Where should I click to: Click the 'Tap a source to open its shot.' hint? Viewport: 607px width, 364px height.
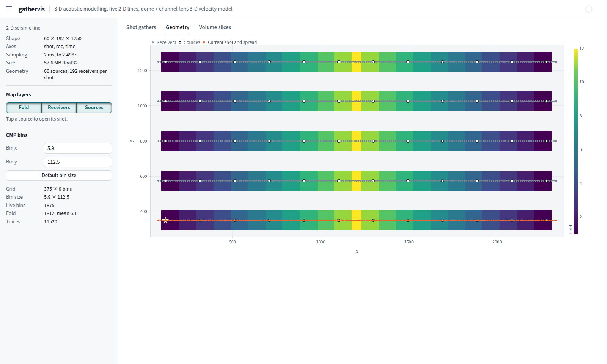coord(37,119)
